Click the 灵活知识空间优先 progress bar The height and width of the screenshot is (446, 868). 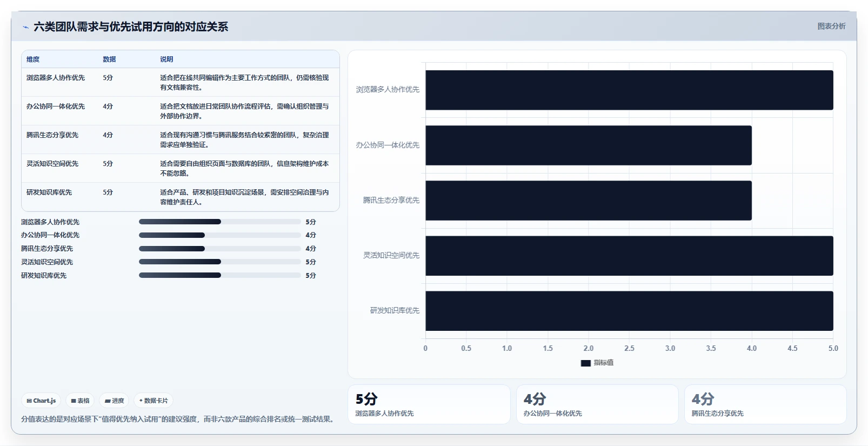220,262
